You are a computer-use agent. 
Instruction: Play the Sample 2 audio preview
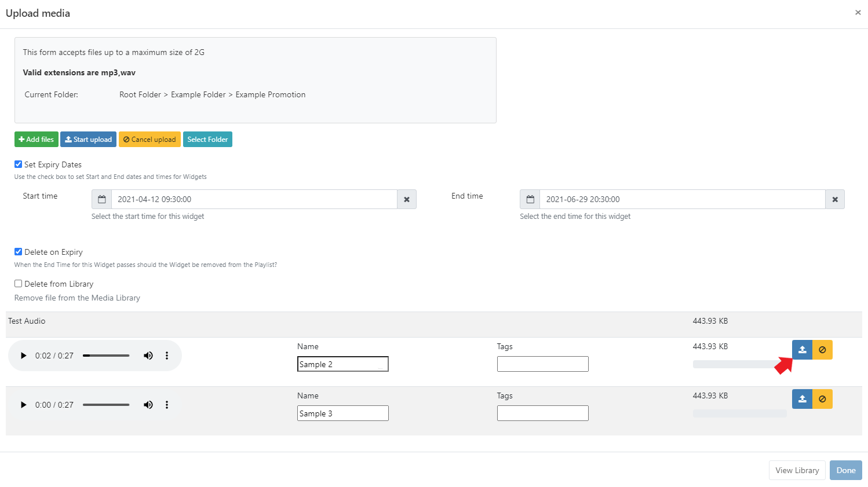23,356
